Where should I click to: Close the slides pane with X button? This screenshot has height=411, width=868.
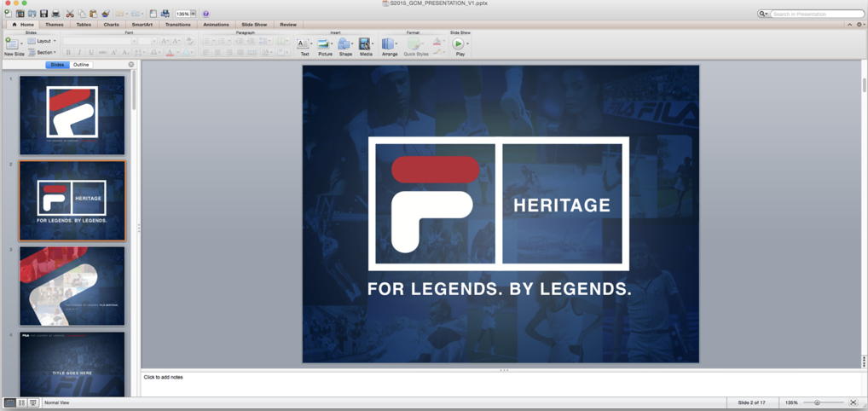tap(131, 65)
